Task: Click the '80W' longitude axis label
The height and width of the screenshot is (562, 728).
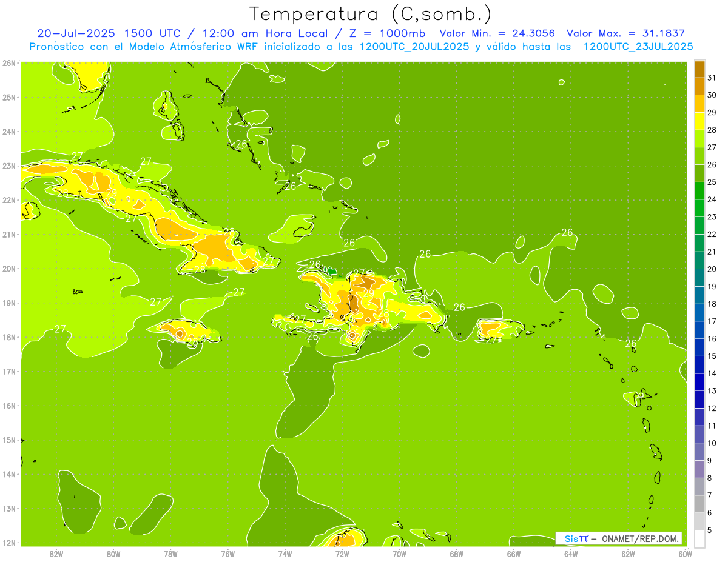Action: click(113, 554)
